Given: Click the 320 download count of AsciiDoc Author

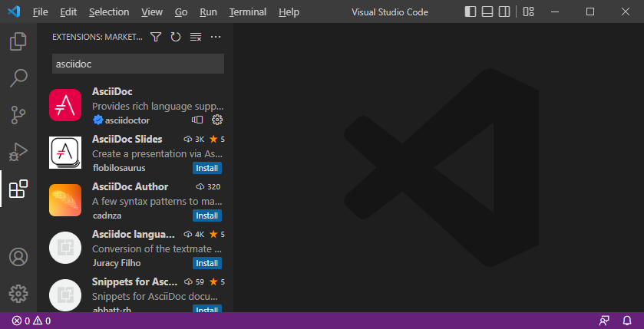Looking at the screenshot, I should click(x=209, y=187).
